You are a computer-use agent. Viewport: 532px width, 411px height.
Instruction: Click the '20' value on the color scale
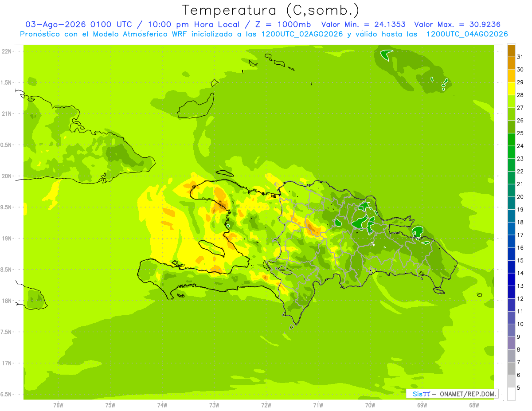520,197
